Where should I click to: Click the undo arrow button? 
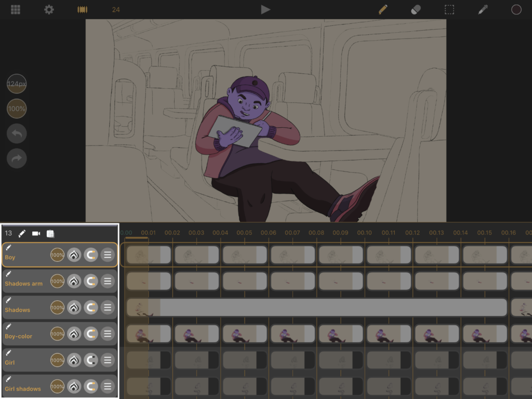17,134
